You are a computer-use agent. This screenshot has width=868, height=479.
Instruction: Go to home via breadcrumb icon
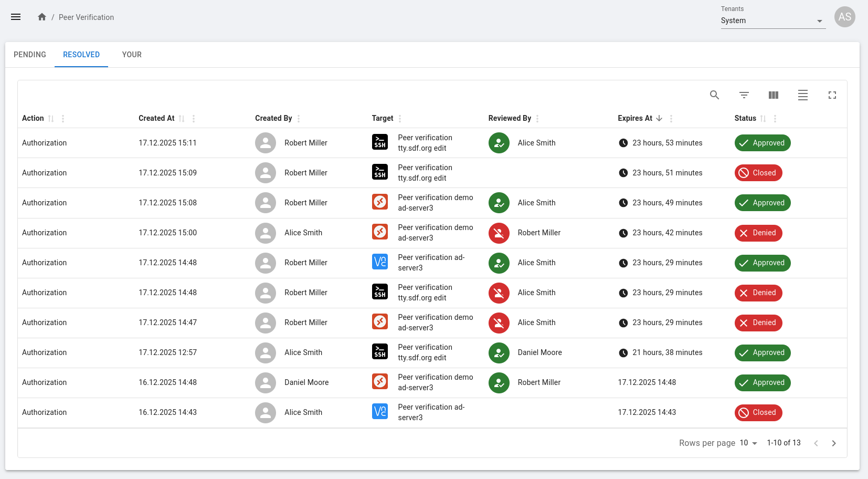click(42, 17)
